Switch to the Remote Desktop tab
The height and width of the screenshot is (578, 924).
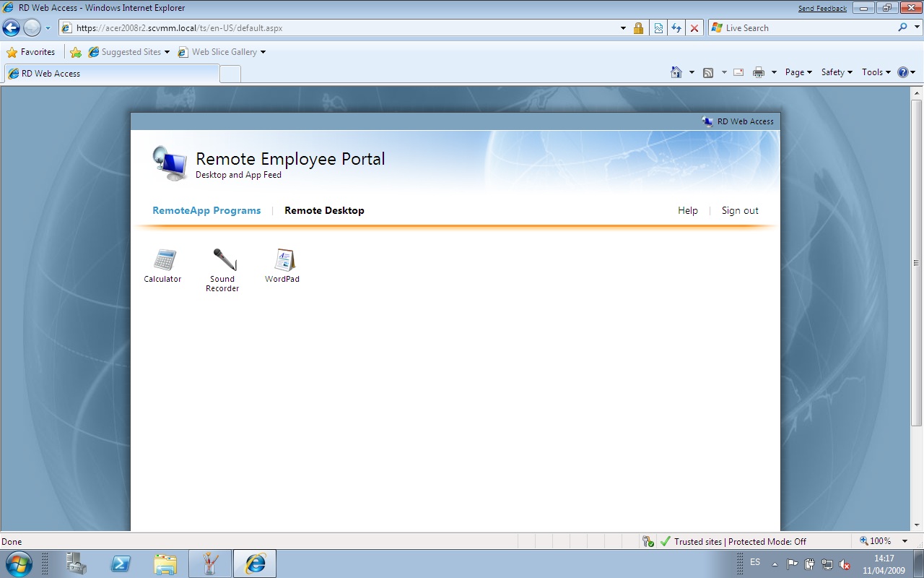tap(324, 210)
